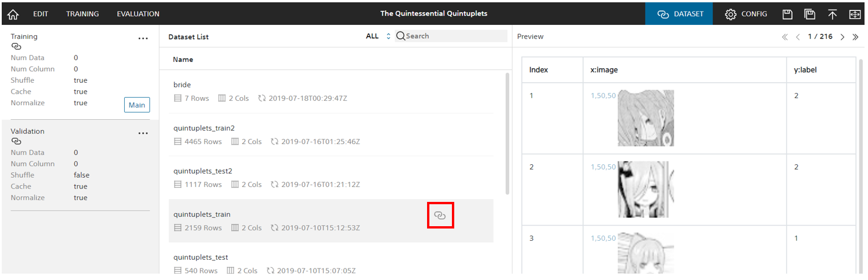Viewport: 868px width, 280px height.
Task: Click the Name column header
Action: [x=183, y=60]
